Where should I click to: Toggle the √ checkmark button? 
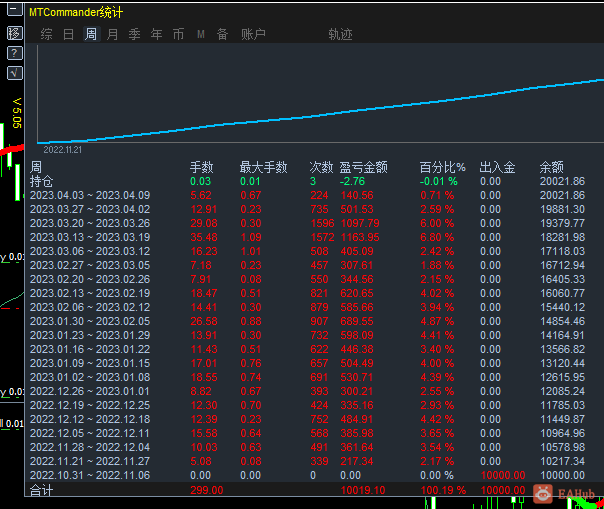coord(15,73)
